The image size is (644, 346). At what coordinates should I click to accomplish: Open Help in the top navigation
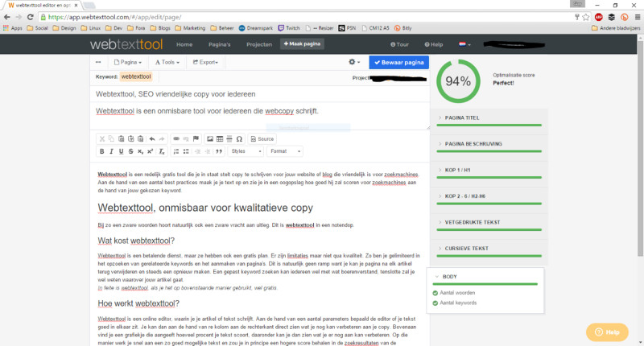tap(434, 44)
